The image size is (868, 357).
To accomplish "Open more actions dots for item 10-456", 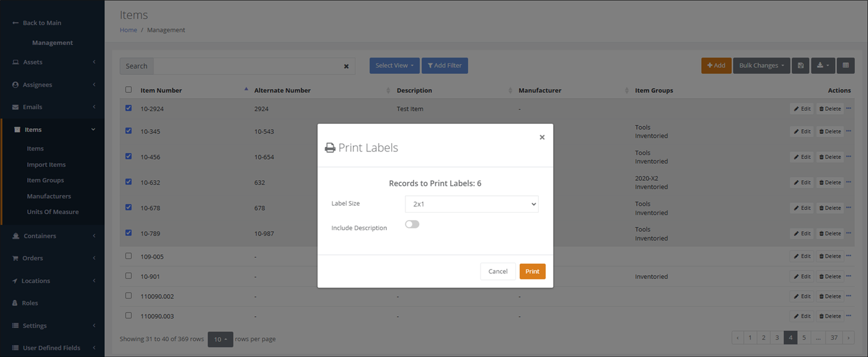I will 849,157.
